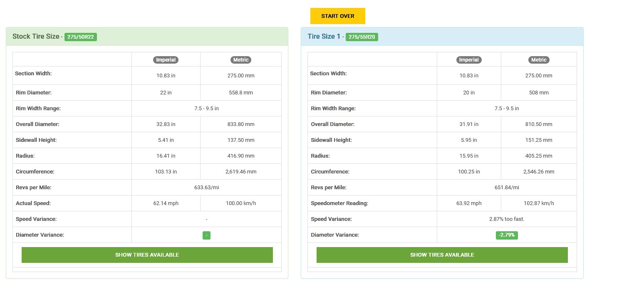
Task: Select the 558.8 mm rim diameter value
Action: [241, 93]
